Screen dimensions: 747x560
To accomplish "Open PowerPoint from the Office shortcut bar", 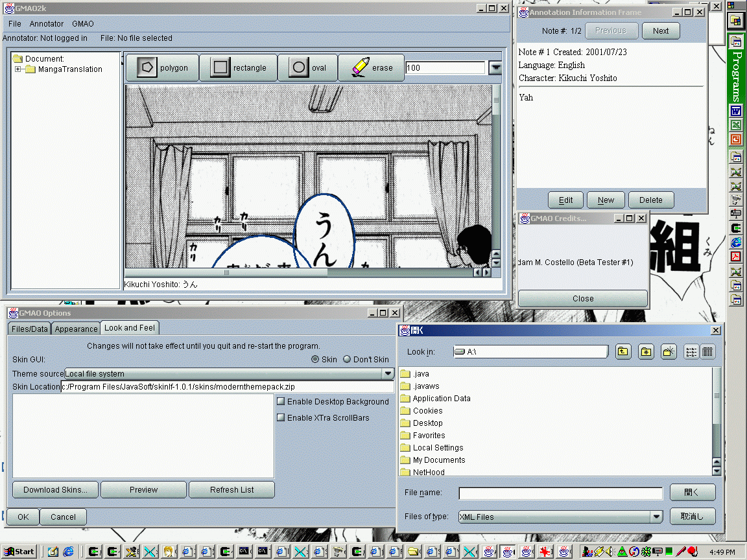I will click(736, 139).
